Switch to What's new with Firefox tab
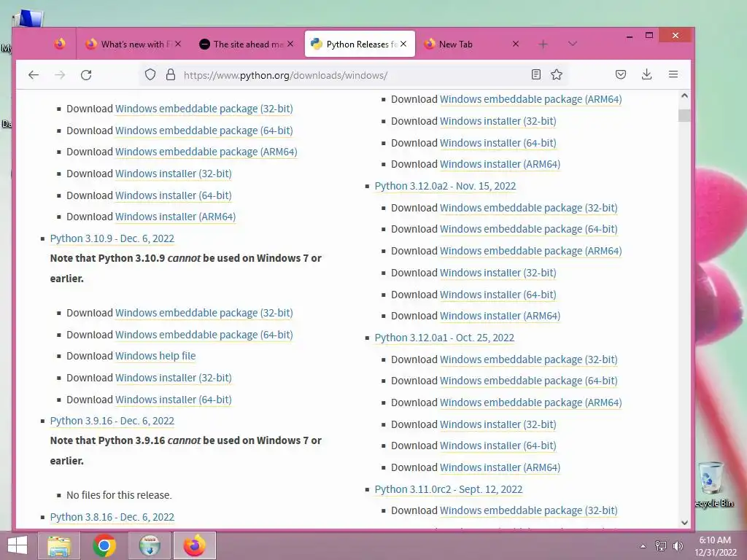Screen dimensions: 747x560 click(x=133, y=44)
